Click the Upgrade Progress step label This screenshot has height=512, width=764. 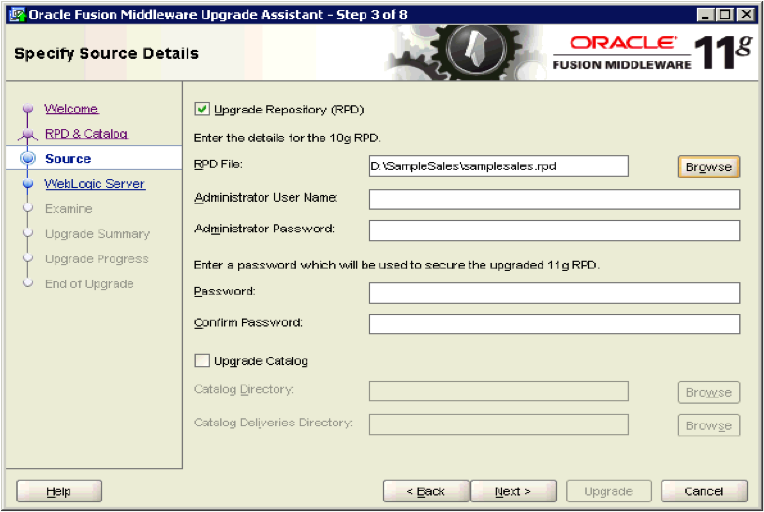[96, 259]
